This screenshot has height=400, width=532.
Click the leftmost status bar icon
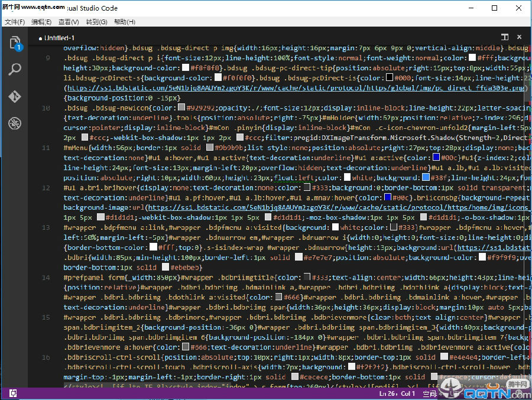(x=13, y=392)
